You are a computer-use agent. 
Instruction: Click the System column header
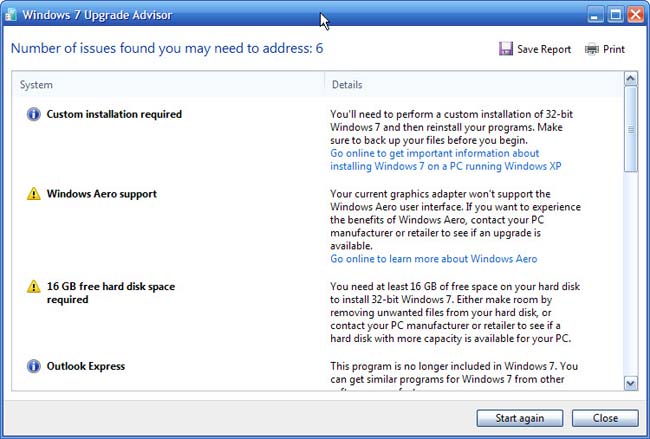[x=168, y=85]
